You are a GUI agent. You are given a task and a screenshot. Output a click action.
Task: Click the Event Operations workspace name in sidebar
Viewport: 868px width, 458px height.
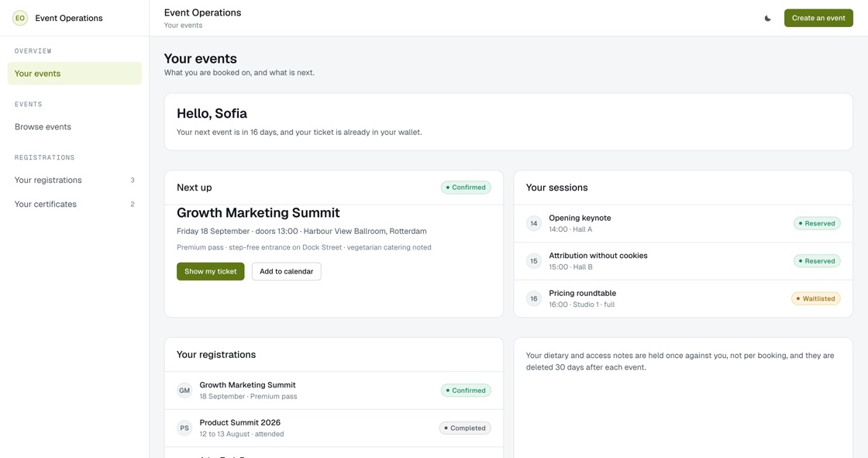pyautogui.click(x=69, y=19)
